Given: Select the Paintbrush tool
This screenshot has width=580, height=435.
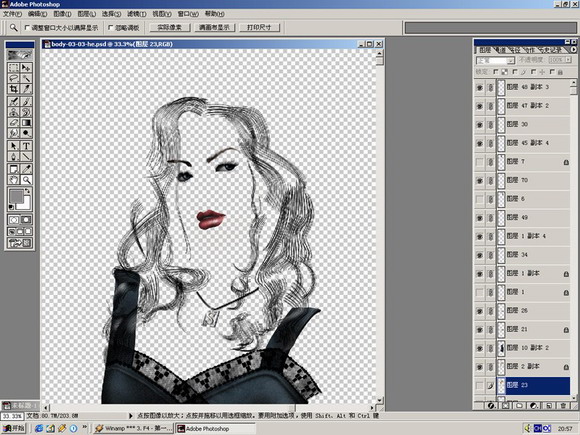Looking at the screenshot, I should tap(26, 101).
